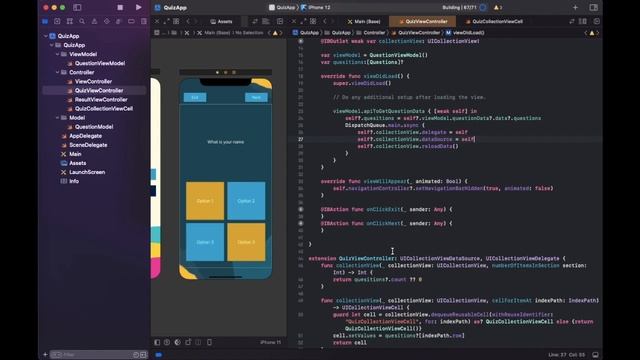640x360 pixels.
Task: Adjust editor options in right editor
Action: [x=583, y=21]
